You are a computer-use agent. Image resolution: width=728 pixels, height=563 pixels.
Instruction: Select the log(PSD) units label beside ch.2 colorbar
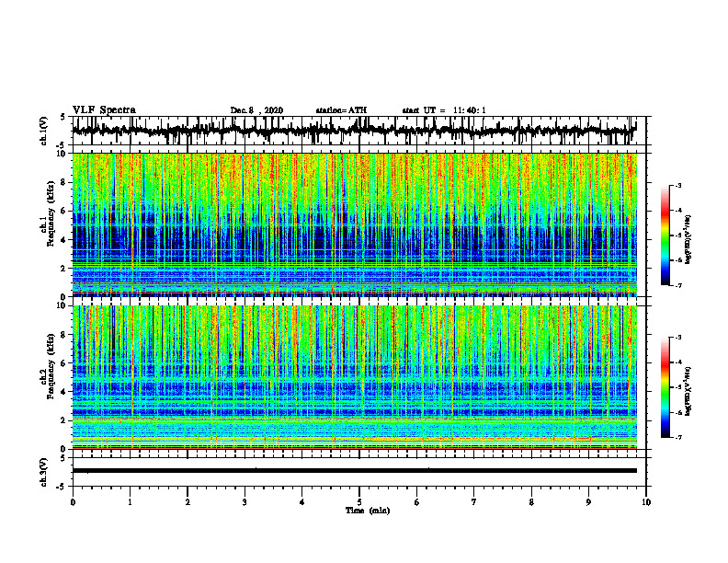click(688, 391)
